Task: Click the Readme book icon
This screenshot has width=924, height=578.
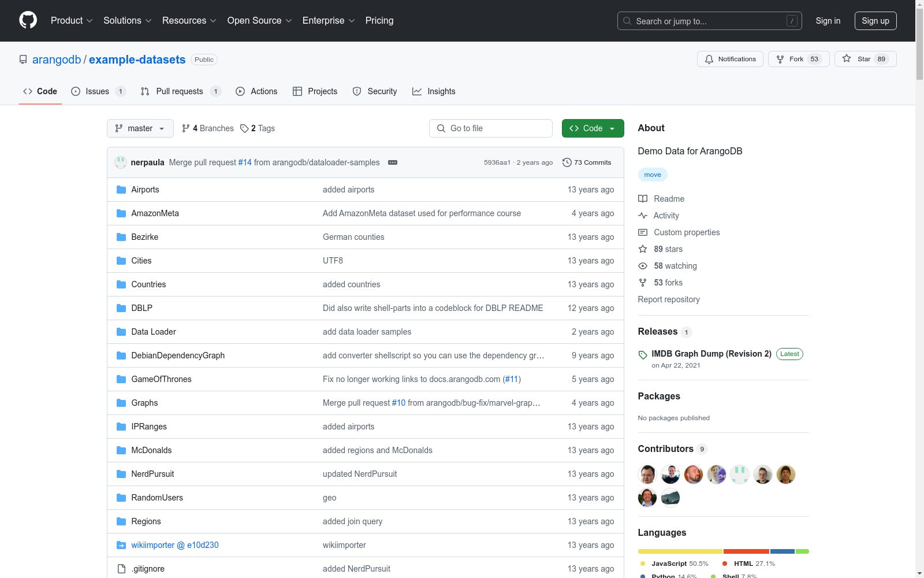Action: (643, 199)
